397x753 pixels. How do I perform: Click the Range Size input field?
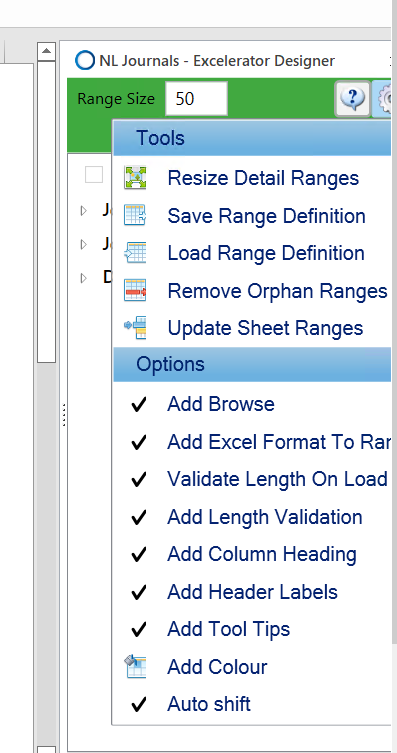pyautogui.click(x=196, y=99)
